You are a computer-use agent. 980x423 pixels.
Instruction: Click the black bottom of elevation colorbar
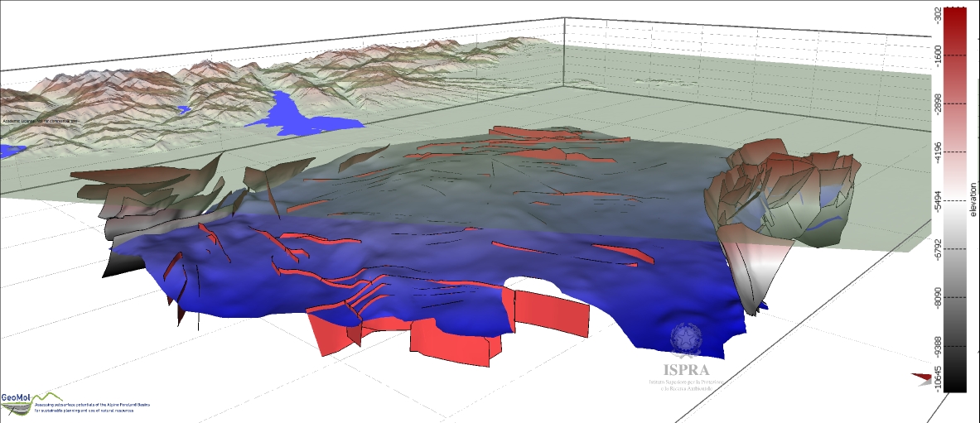[955, 381]
